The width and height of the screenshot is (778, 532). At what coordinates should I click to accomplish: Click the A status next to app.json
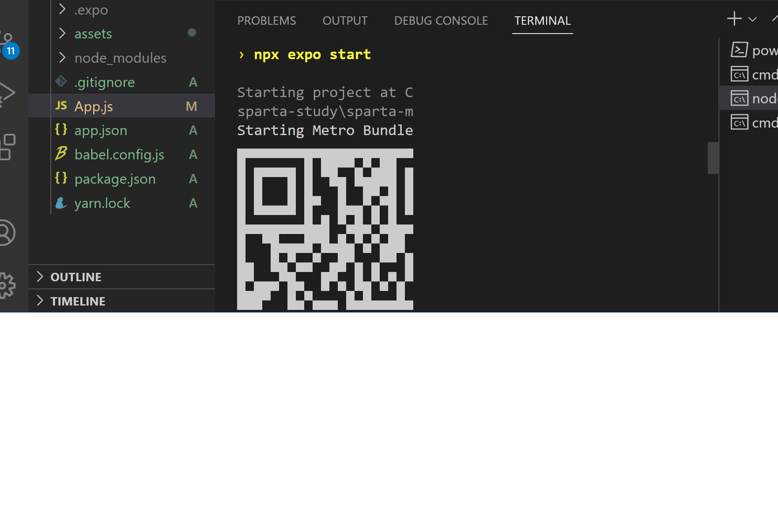pyautogui.click(x=193, y=130)
